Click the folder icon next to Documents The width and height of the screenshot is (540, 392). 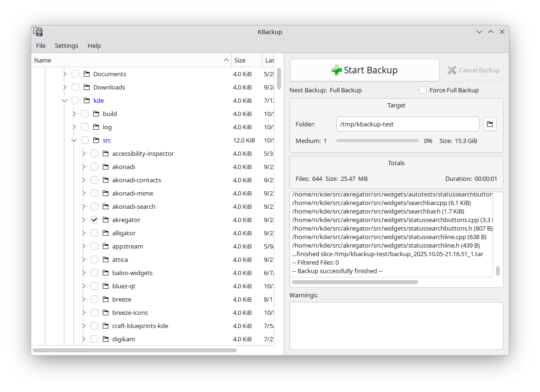pyautogui.click(x=87, y=74)
